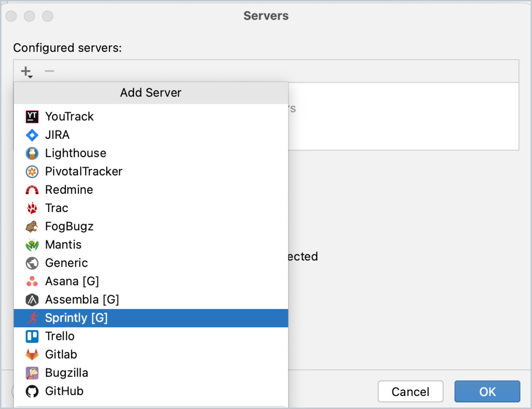Click the GitHub octocat icon

click(x=32, y=391)
